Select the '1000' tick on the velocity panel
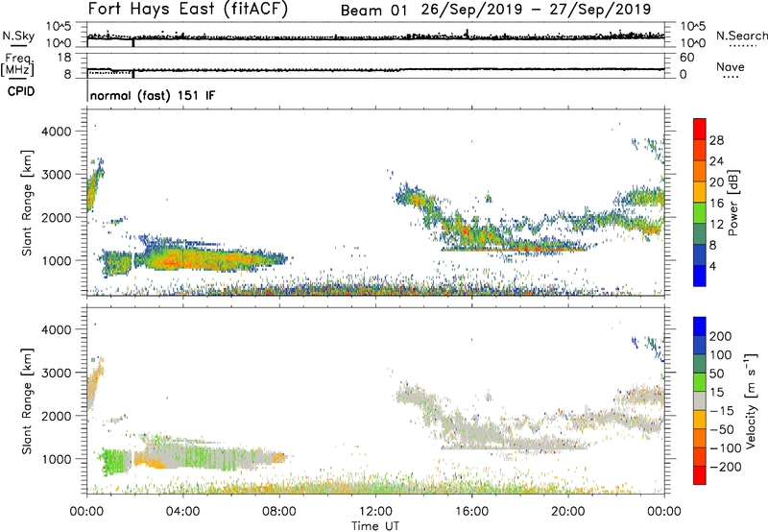This screenshot has width=768, height=532. (56, 459)
